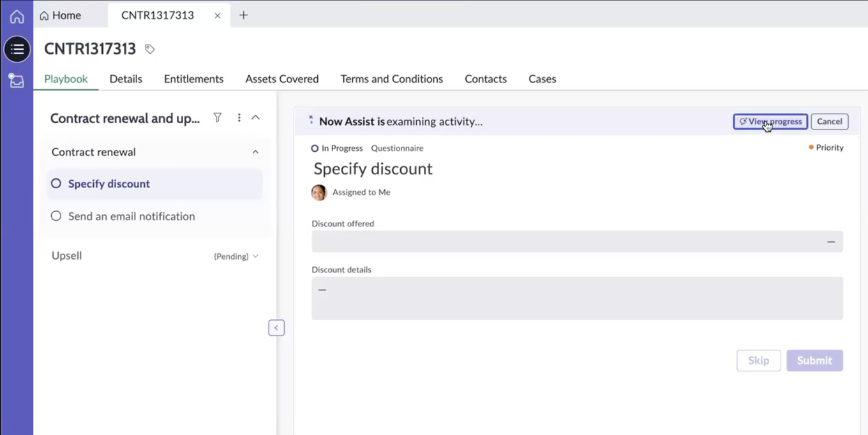Open the Playbook tab

pyautogui.click(x=66, y=79)
